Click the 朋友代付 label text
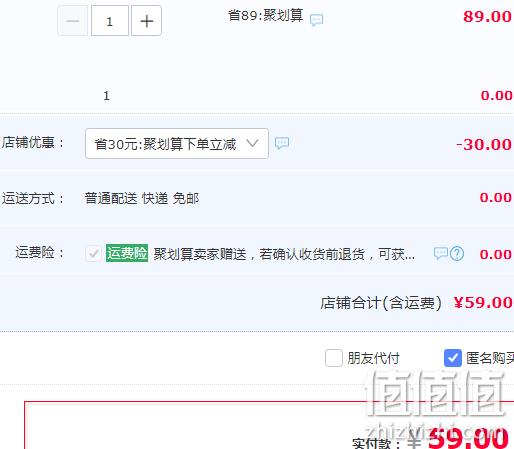 coord(373,358)
